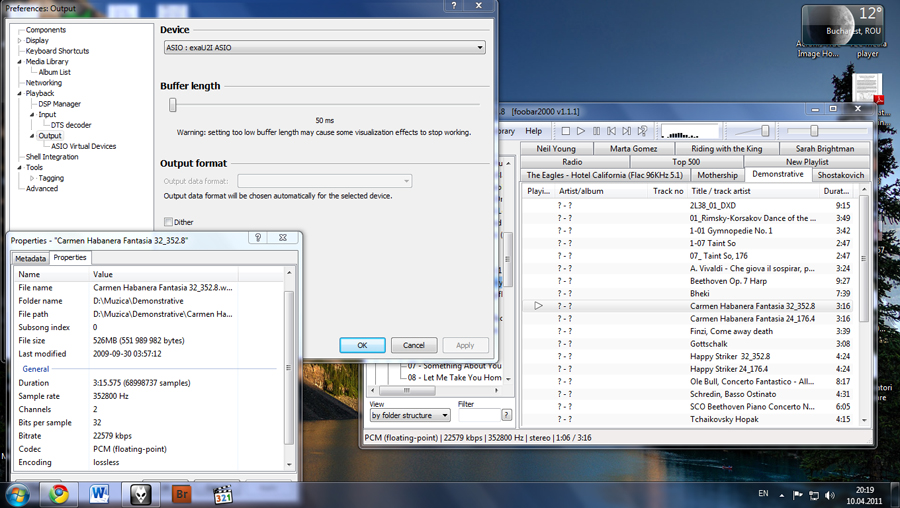Click the foobar2000 volume slider handle
The width and height of the screenshot is (900, 508).
coord(765,131)
